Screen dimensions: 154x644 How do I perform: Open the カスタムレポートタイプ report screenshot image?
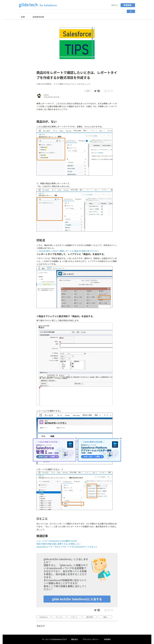pyautogui.click(x=74, y=491)
